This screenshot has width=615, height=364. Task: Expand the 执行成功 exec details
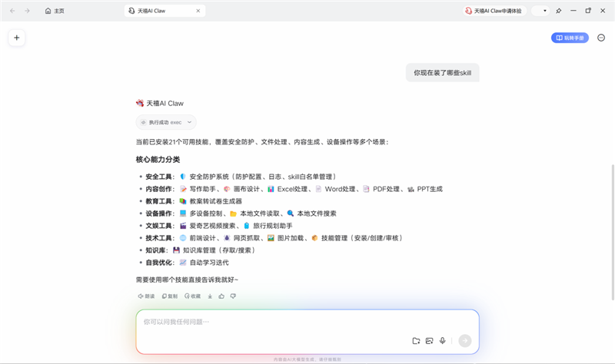click(x=166, y=122)
